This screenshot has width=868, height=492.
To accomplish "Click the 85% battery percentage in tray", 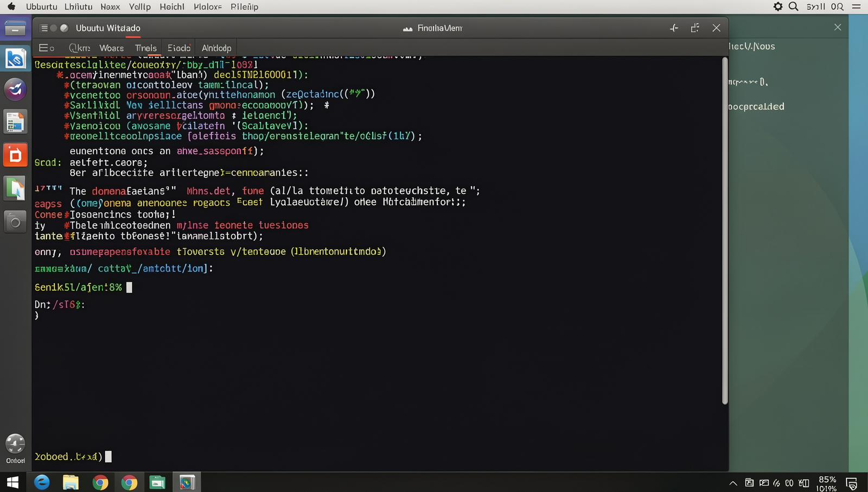I will tap(827, 480).
